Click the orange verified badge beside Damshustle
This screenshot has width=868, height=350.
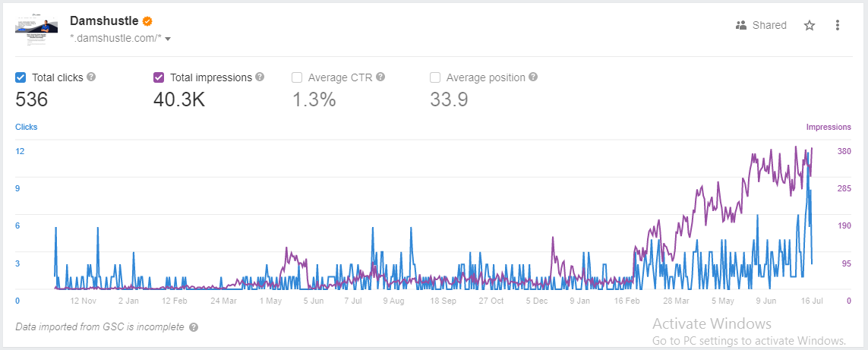pyautogui.click(x=147, y=21)
